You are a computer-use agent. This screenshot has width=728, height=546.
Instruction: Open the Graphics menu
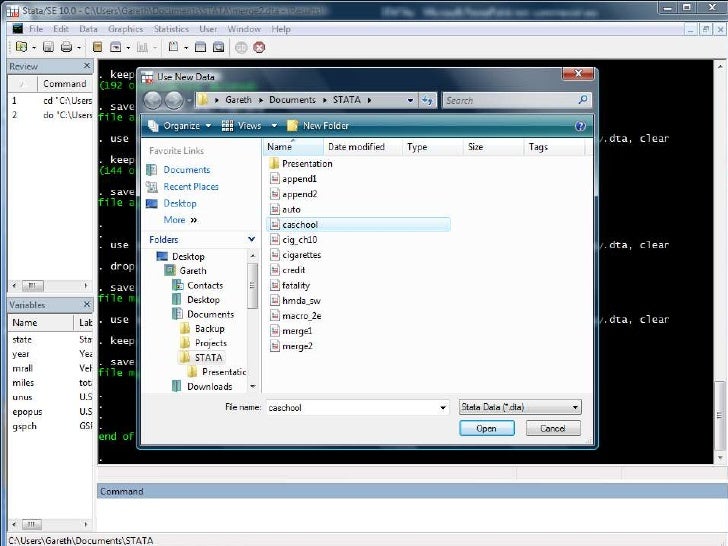(x=125, y=29)
